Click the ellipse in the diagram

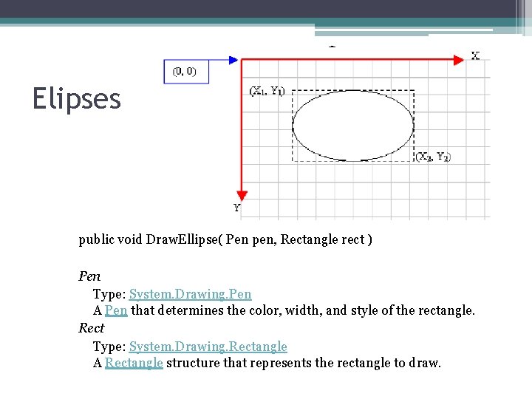(353, 126)
